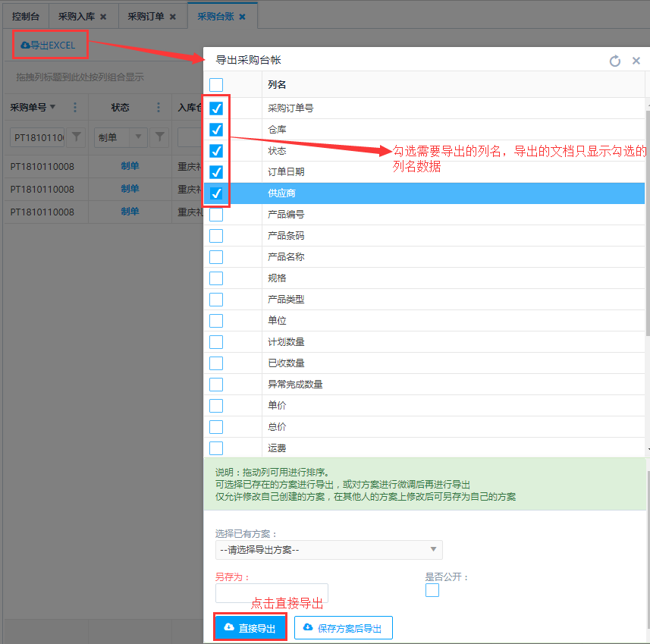Open the 请选择导出方案 dropdown

(x=328, y=549)
